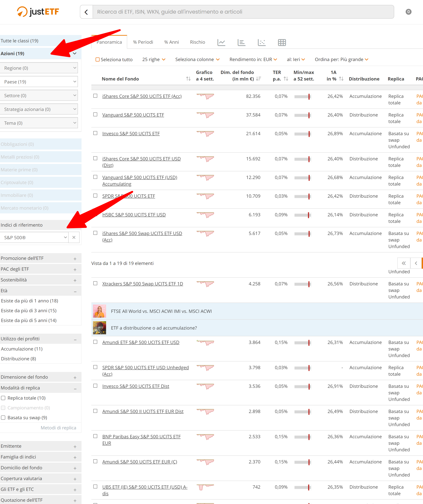Clear the S&P 500 index filter
Image resolution: width=423 pixels, height=504 pixels.
click(74, 237)
